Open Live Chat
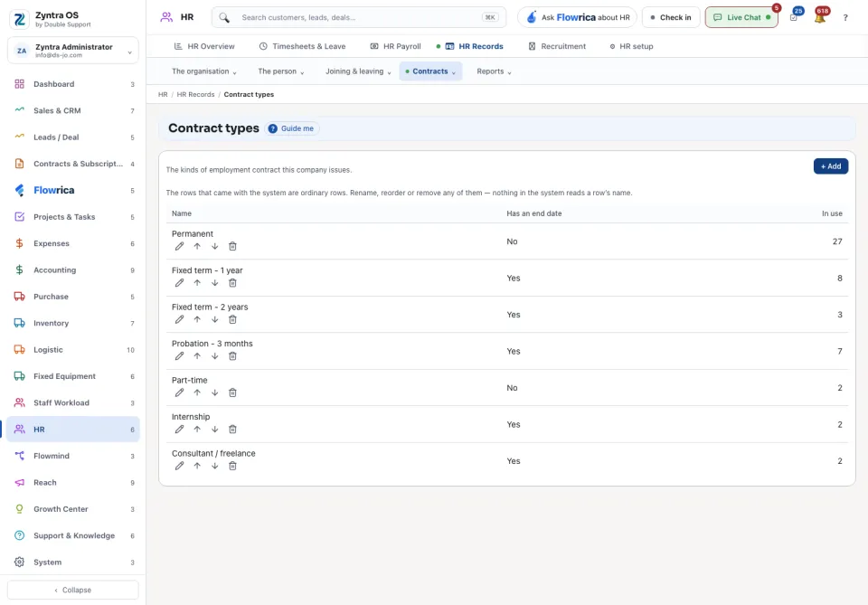This screenshot has width=868, height=605. pyautogui.click(x=741, y=17)
